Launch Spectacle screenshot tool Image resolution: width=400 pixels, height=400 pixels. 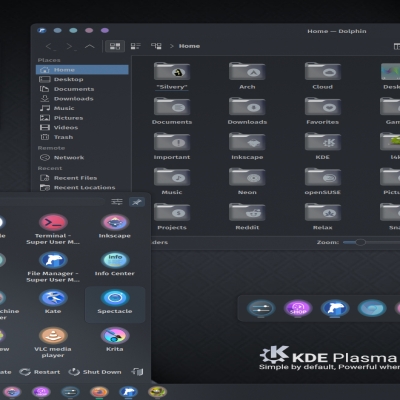coord(115,304)
